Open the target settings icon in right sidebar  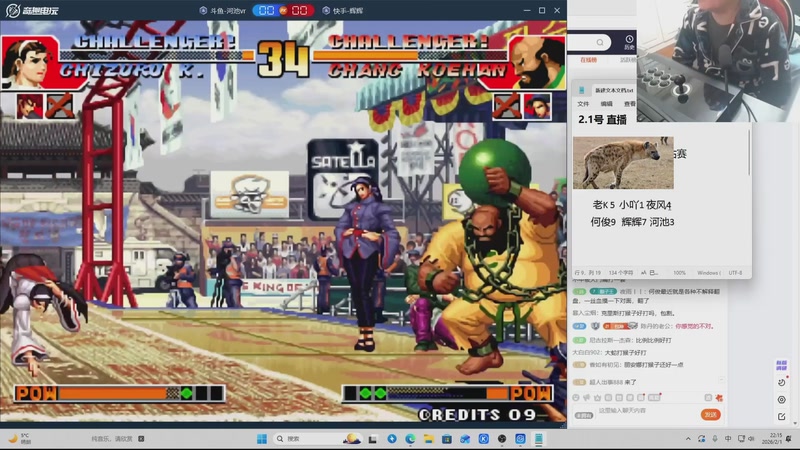(782, 399)
